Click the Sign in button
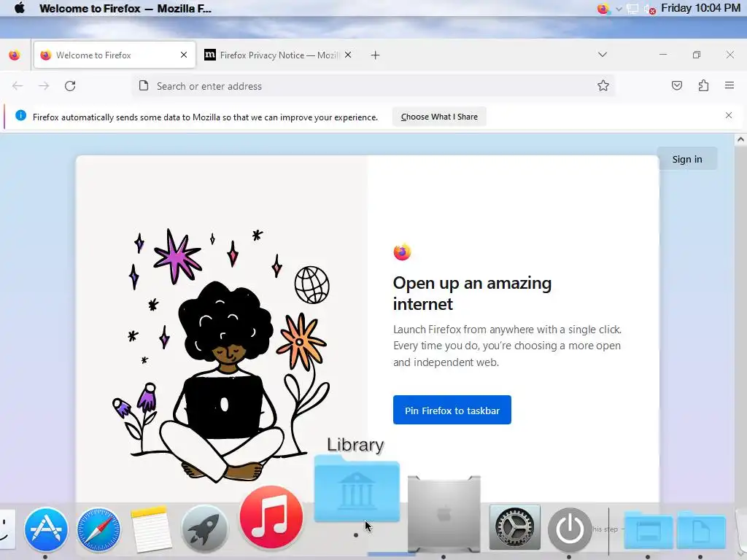The image size is (747, 560). point(687,159)
